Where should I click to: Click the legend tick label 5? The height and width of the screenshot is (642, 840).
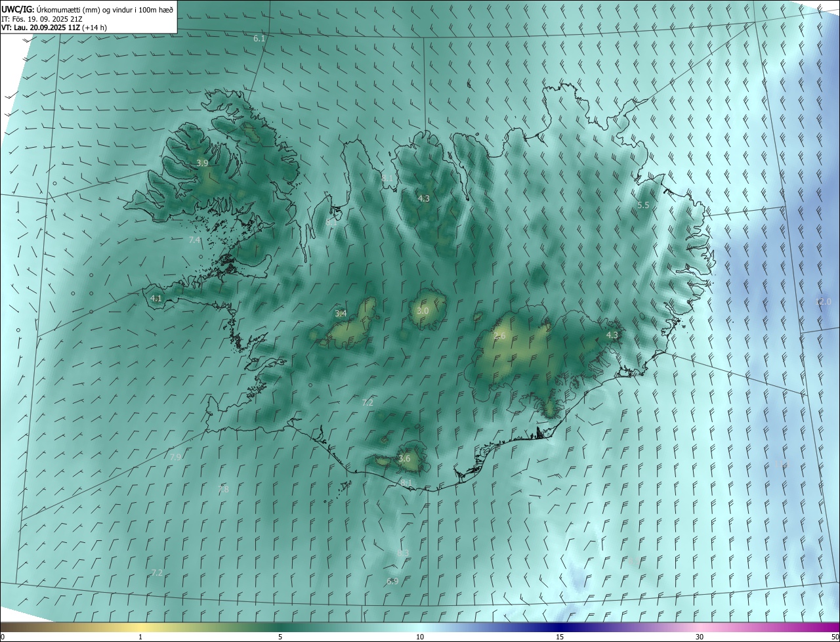280,637
